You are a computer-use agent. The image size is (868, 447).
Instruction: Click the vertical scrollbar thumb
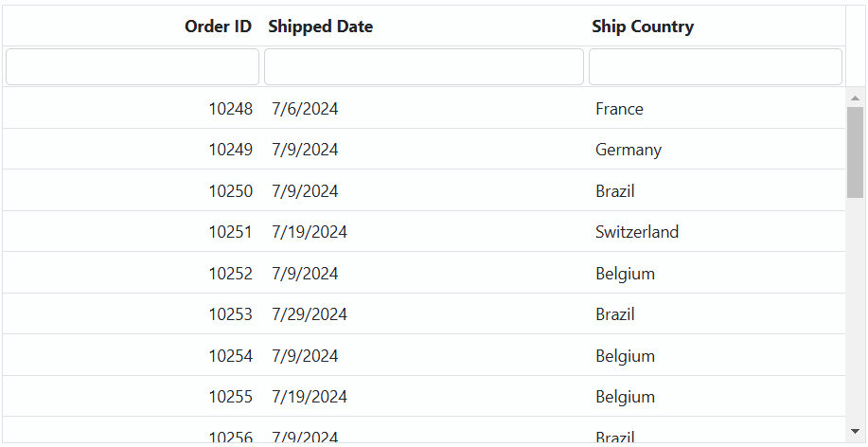tap(856, 152)
